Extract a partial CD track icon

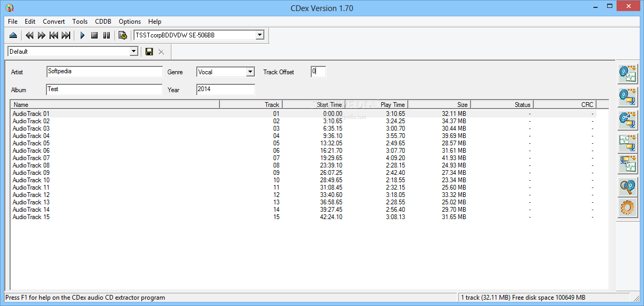[628, 119]
